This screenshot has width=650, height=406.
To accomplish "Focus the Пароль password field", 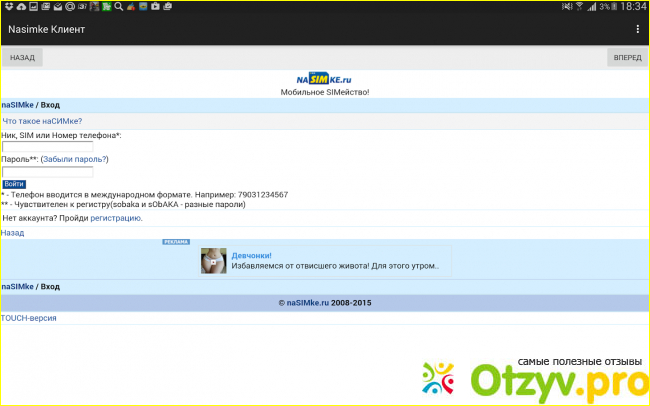I will [47, 171].
